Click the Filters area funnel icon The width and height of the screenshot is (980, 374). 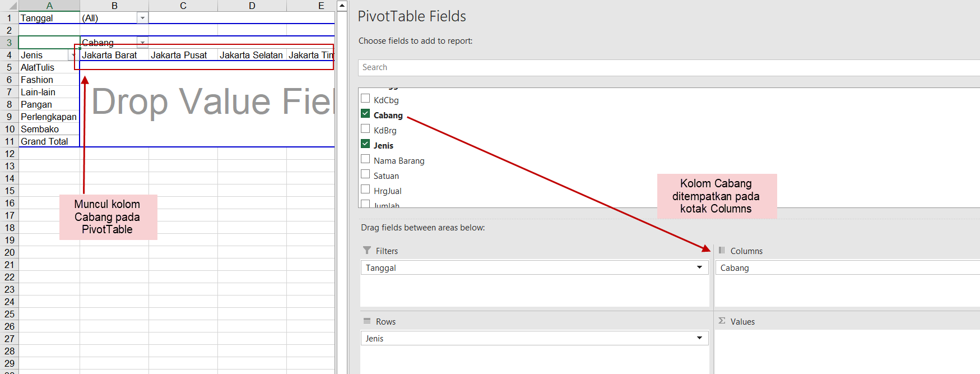point(367,250)
